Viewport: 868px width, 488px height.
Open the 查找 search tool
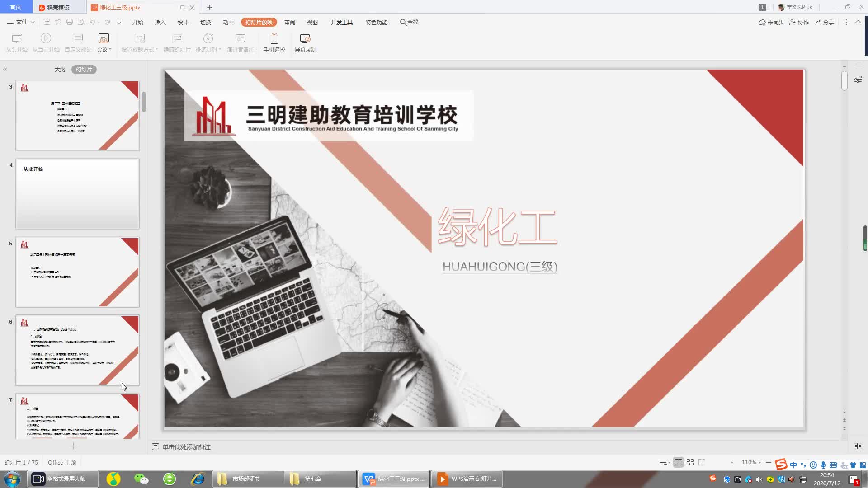(x=409, y=22)
